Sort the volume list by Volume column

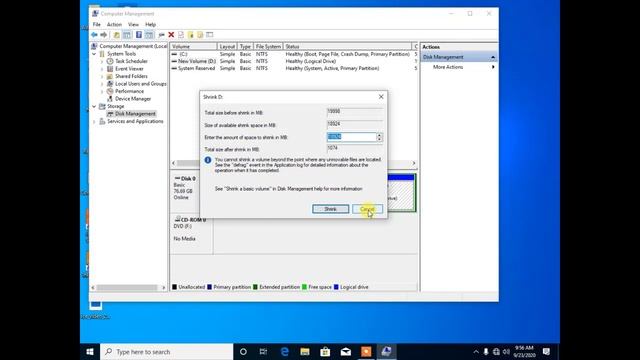pyautogui.click(x=193, y=47)
